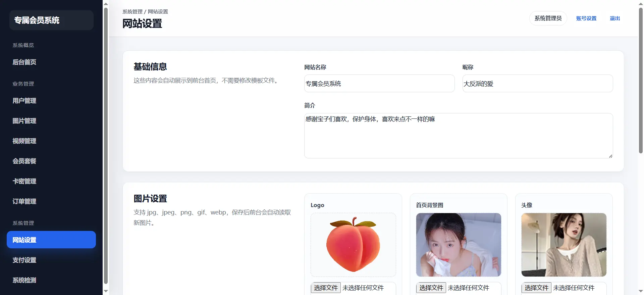The image size is (644, 295).
Task: Navigate to 订单管理
Action: 51,201
